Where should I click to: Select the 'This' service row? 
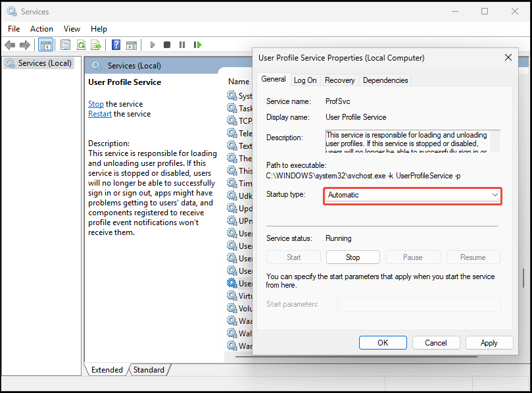(239, 171)
